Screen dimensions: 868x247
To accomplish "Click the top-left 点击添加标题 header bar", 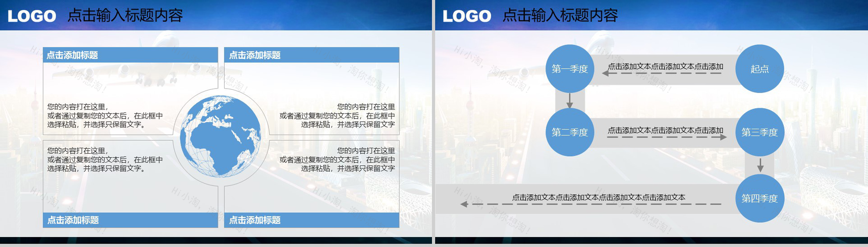I will pos(130,55).
